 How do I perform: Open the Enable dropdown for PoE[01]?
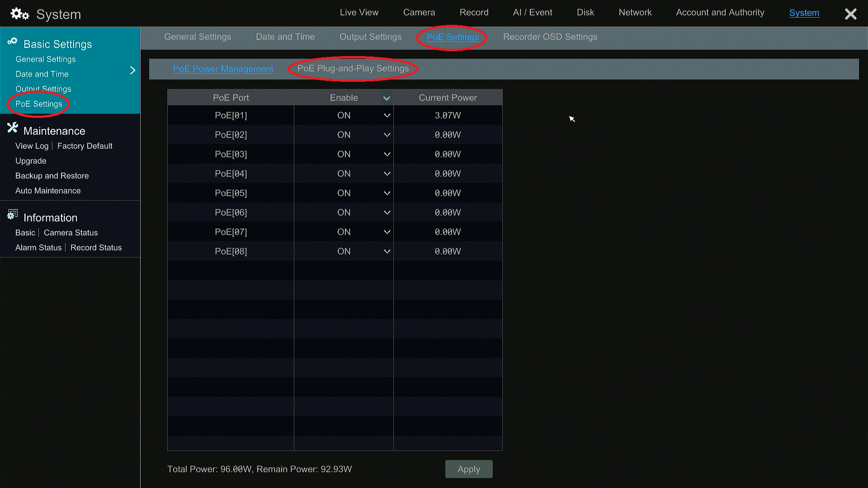pyautogui.click(x=387, y=115)
